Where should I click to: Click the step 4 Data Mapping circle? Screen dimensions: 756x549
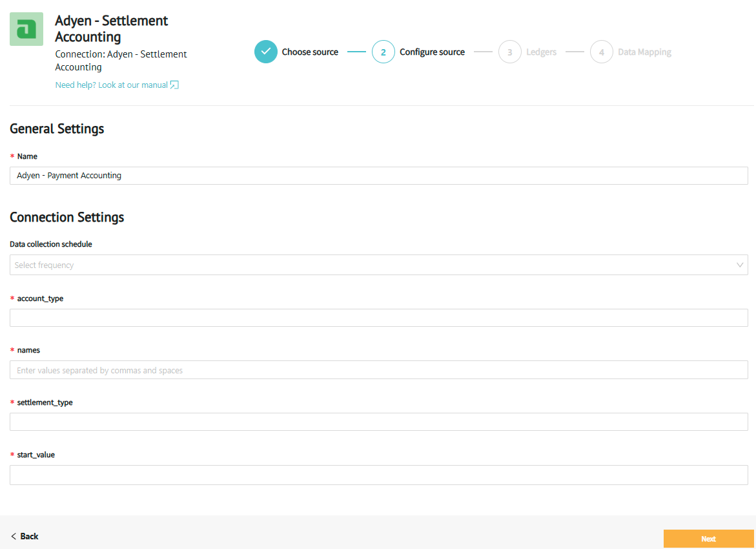(x=601, y=52)
